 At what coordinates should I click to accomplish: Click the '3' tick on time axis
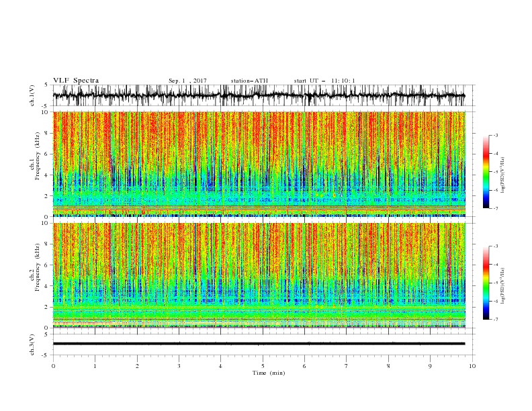(x=179, y=366)
